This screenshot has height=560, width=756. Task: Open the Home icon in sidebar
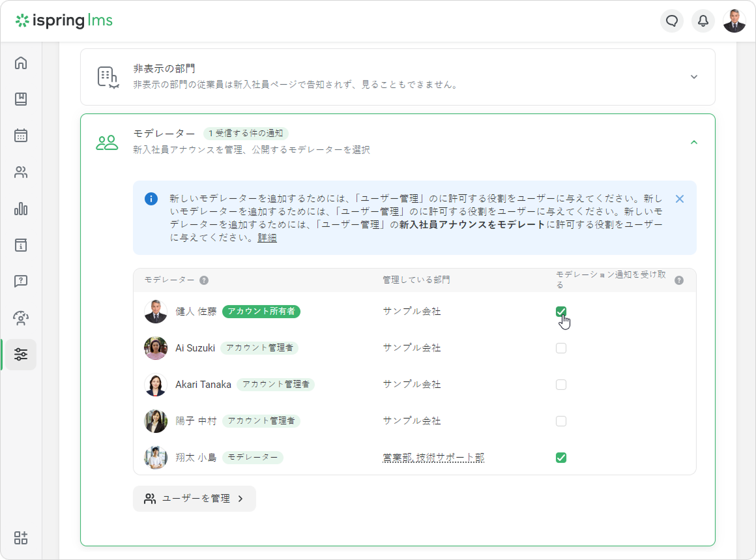pyautogui.click(x=21, y=63)
